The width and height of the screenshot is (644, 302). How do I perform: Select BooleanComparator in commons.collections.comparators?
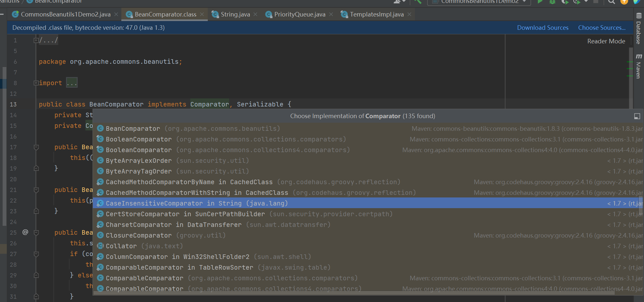pyautogui.click(x=368, y=139)
